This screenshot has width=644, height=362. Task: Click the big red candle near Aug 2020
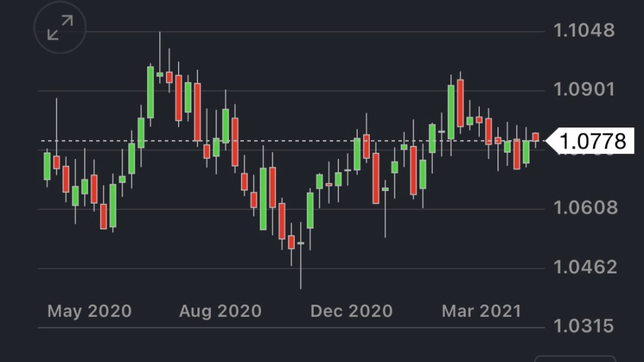[x=197, y=112]
